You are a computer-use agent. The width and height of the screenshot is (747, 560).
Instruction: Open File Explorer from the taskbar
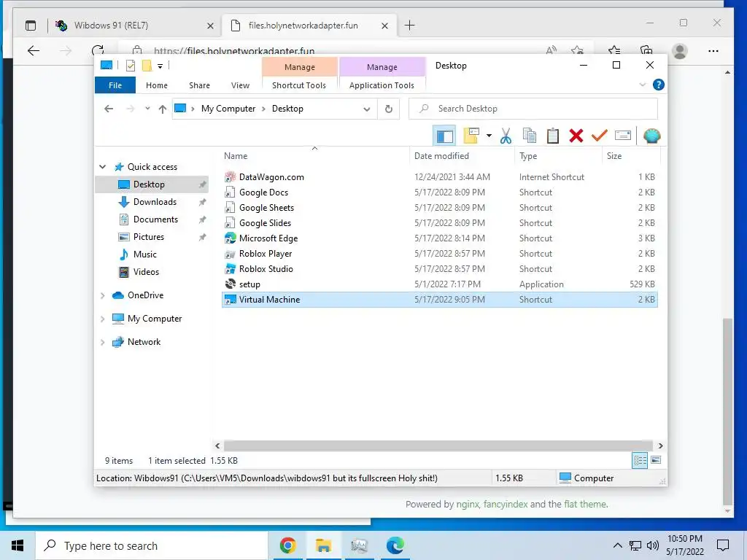[323, 545]
